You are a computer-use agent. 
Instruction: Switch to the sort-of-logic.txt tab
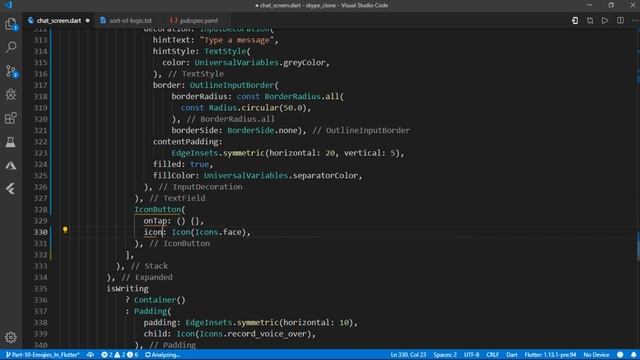click(130, 20)
